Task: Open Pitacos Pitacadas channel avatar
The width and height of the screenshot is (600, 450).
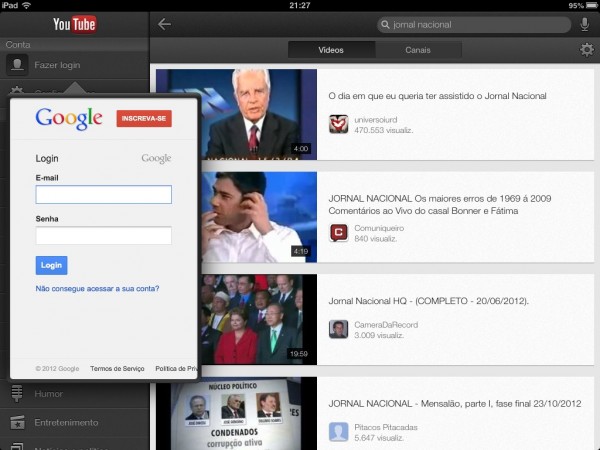Action: click(x=339, y=432)
